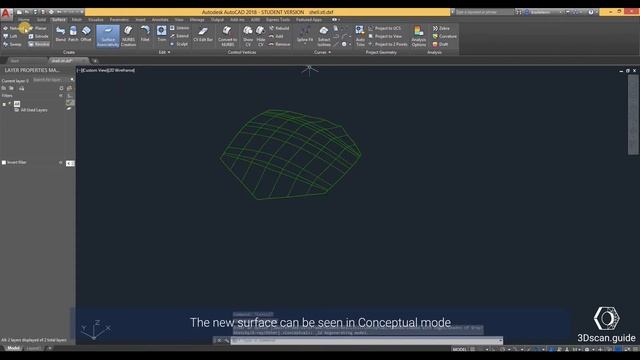Click the Extrude surface tool
Image resolution: width=640 pixels, height=360 pixels.
coord(38,36)
